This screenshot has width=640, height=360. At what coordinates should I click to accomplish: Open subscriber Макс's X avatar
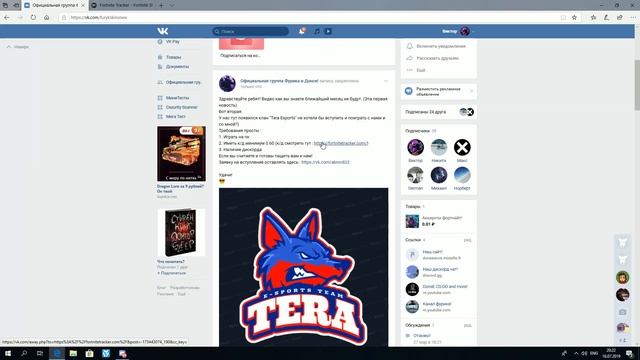point(462,147)
